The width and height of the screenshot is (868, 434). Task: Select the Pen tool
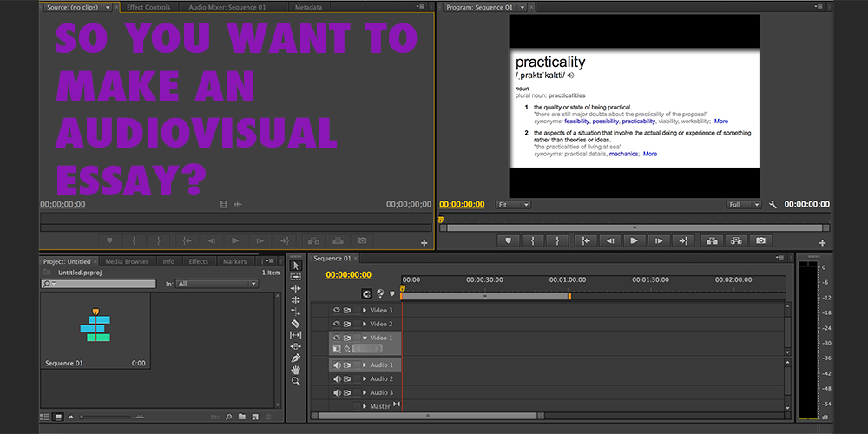[296, 358]
